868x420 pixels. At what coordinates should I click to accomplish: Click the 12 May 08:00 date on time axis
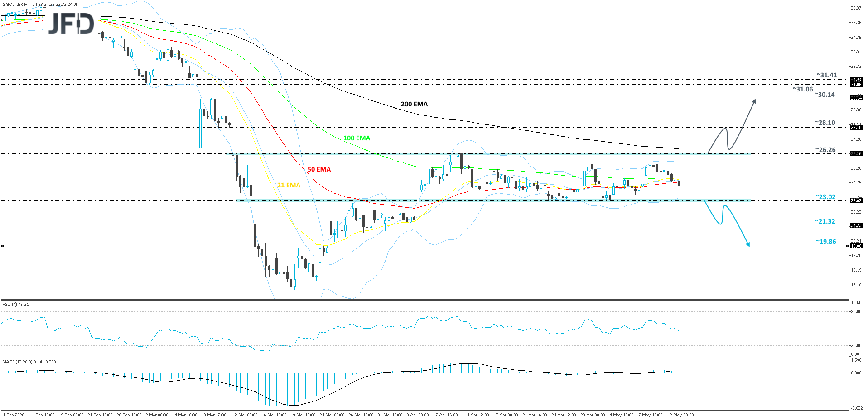click(680, 415)
